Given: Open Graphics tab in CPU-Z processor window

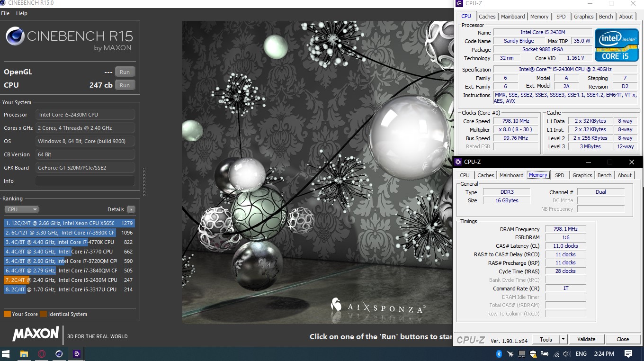Looking at the screenshot, I should 584,17.
